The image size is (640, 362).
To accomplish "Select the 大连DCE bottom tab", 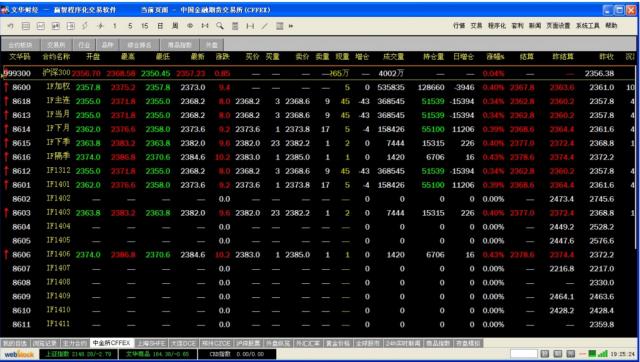I will (x=183, y=343).
